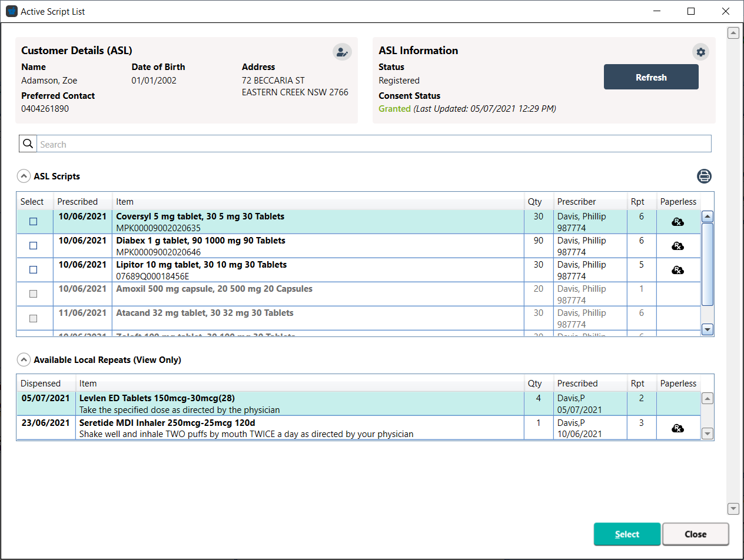Viewport: 744px width, 560px height.
Task: Click Dispensed column header in Local Repeats
Action: (x=46, y=383)
